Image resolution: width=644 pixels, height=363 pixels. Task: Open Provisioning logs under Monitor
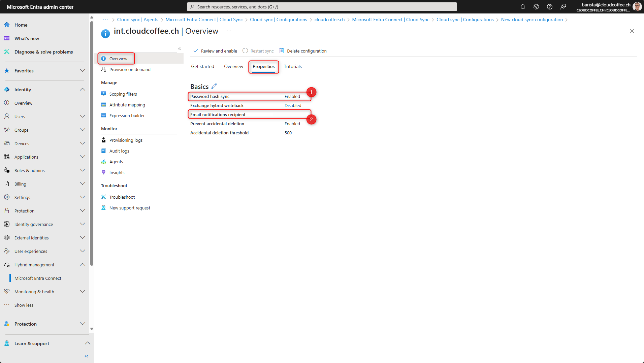[x=126, y=140]
